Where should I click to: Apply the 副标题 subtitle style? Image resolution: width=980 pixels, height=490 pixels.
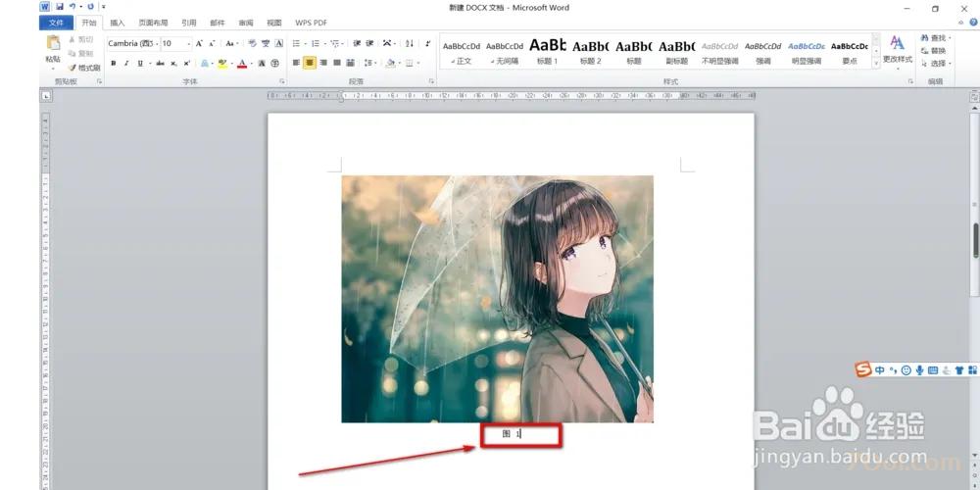(677, 53)
